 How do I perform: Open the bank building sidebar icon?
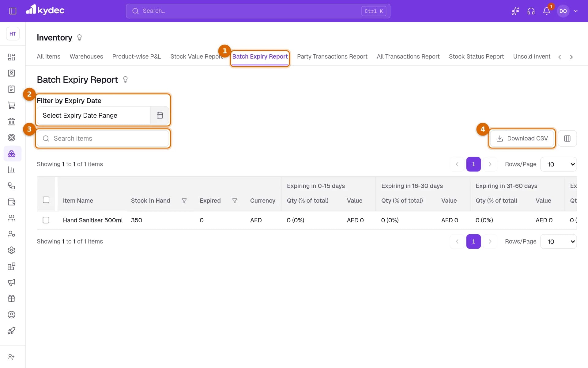point(11,121)
